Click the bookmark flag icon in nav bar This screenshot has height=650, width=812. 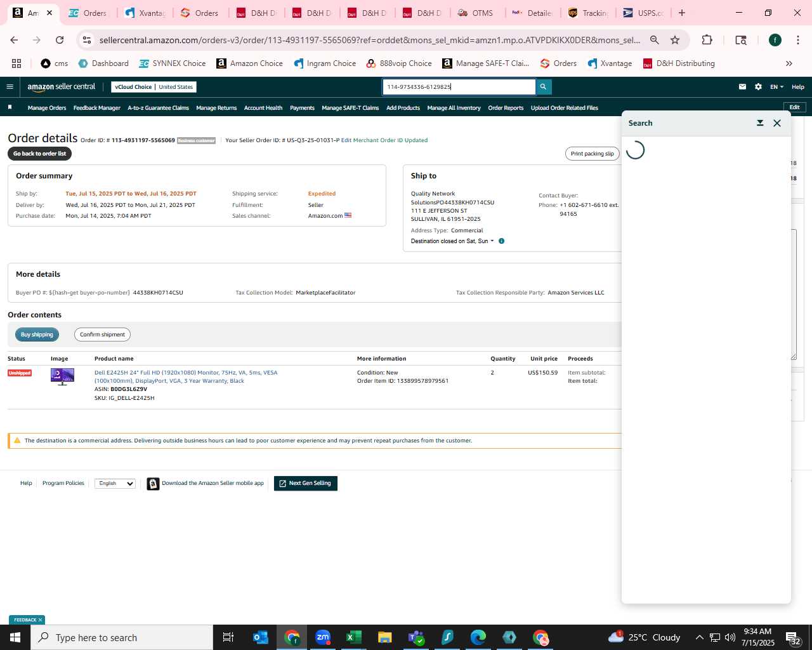tap(10, 107)
